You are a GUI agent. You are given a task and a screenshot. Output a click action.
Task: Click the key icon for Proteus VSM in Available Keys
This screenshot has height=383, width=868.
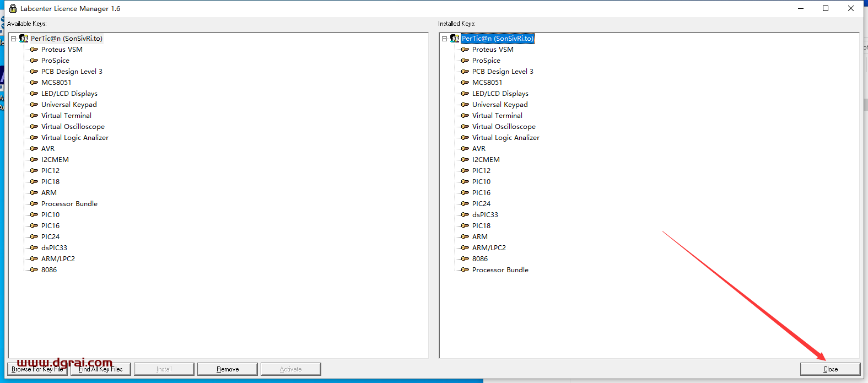(x=34, y=50)
